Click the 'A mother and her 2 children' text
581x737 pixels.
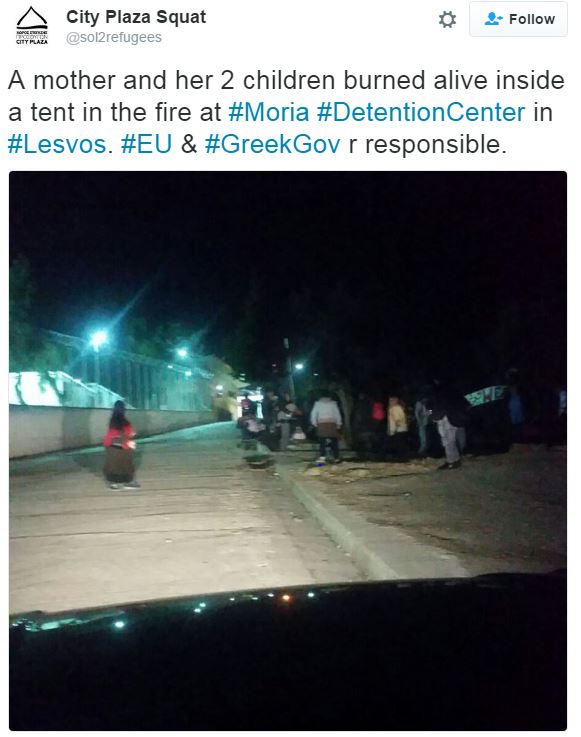coord(172,80)
